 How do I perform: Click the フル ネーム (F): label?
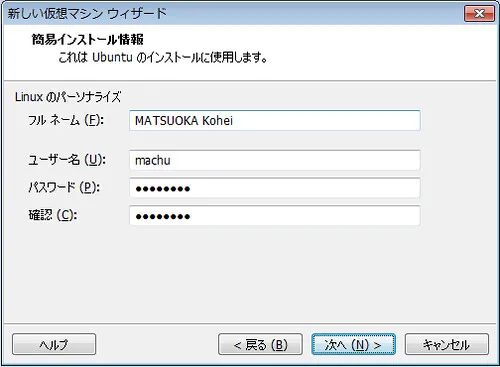tap(66, 120)
